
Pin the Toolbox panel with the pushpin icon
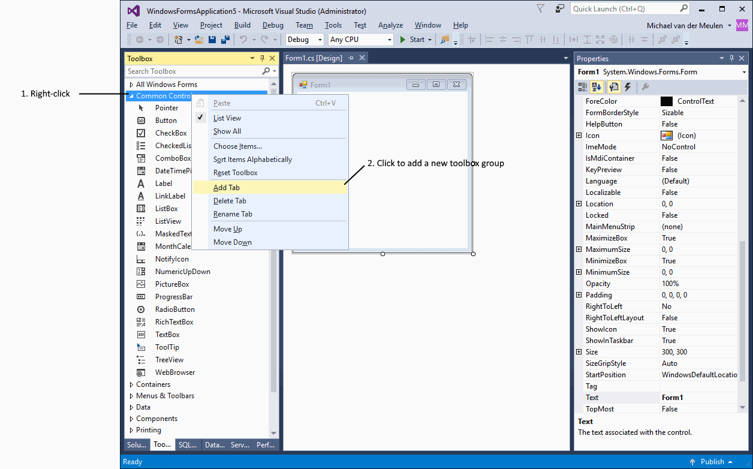(x=262, y=58)
